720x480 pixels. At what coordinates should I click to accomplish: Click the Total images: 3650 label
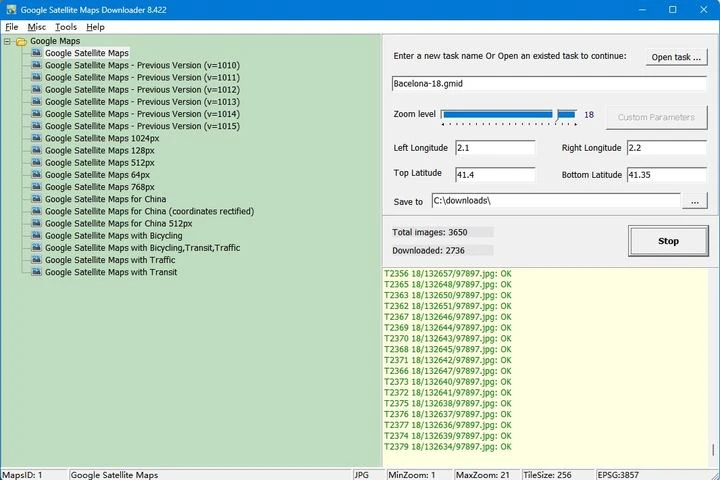click(x=430, y=232)
